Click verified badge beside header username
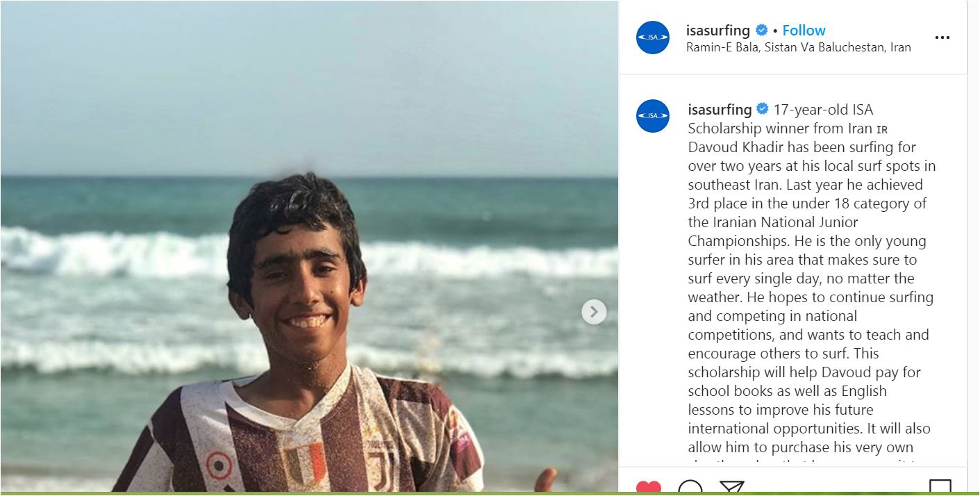 pos(762,31)
